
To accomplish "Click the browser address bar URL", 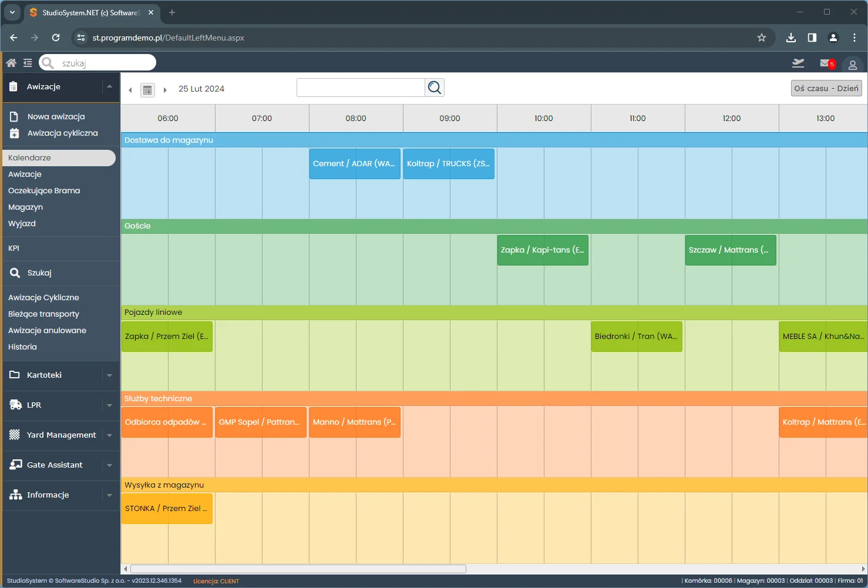I will click(168, 38).
